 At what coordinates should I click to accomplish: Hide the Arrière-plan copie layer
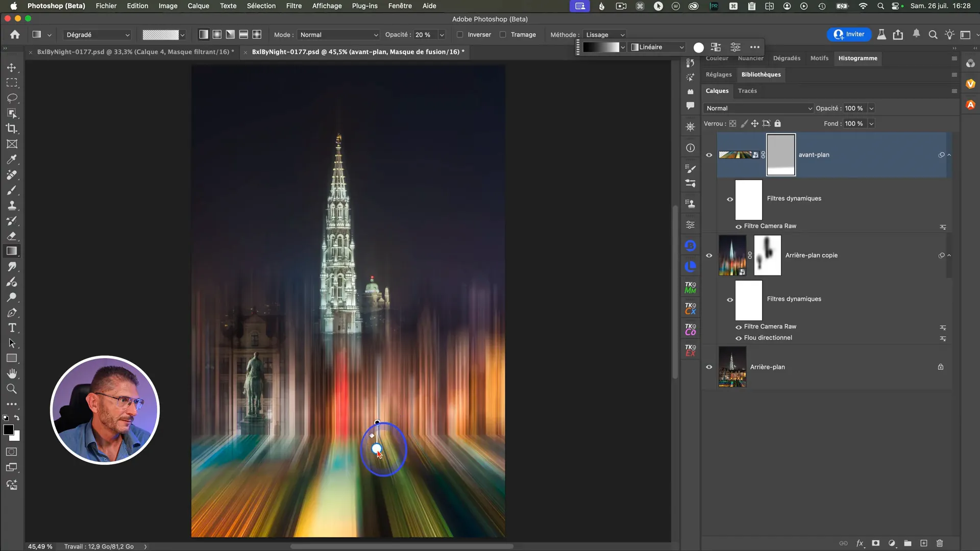click(709, 256)
